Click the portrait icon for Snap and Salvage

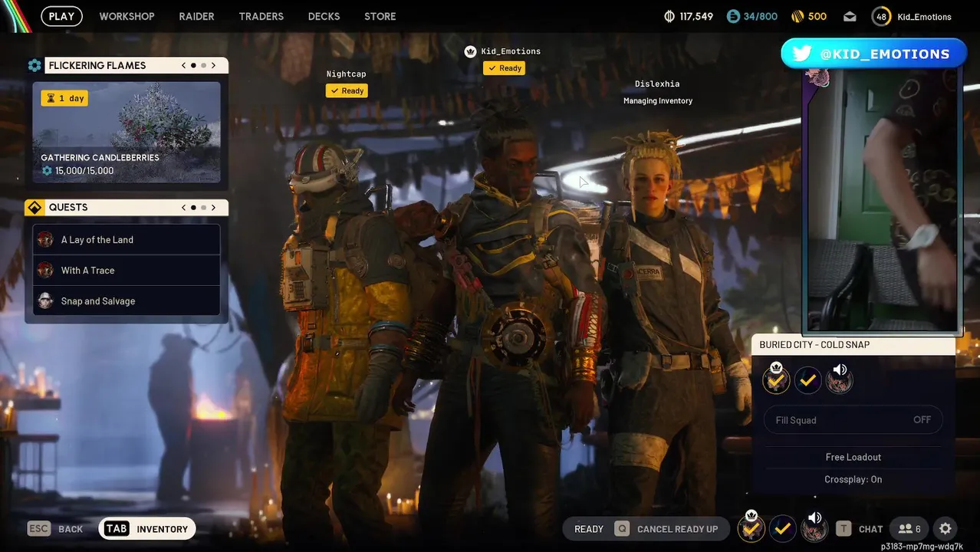pyautogui.click(x=45, y=301)
